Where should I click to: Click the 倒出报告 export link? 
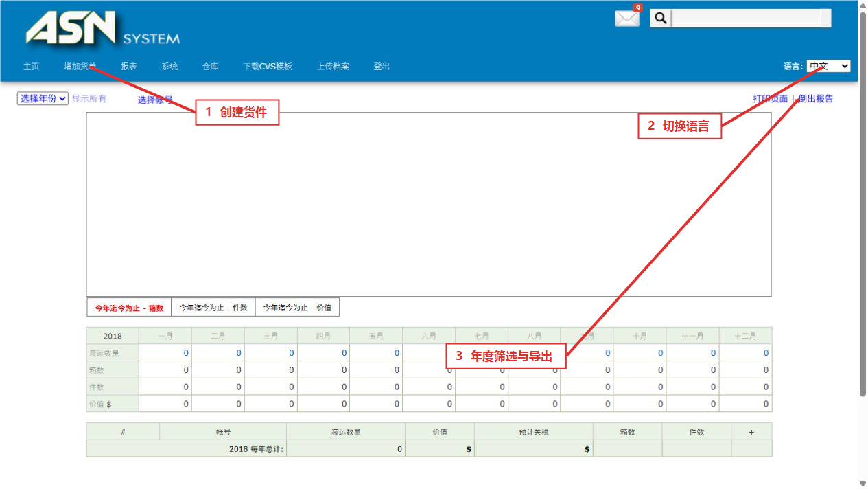point(816,99)
